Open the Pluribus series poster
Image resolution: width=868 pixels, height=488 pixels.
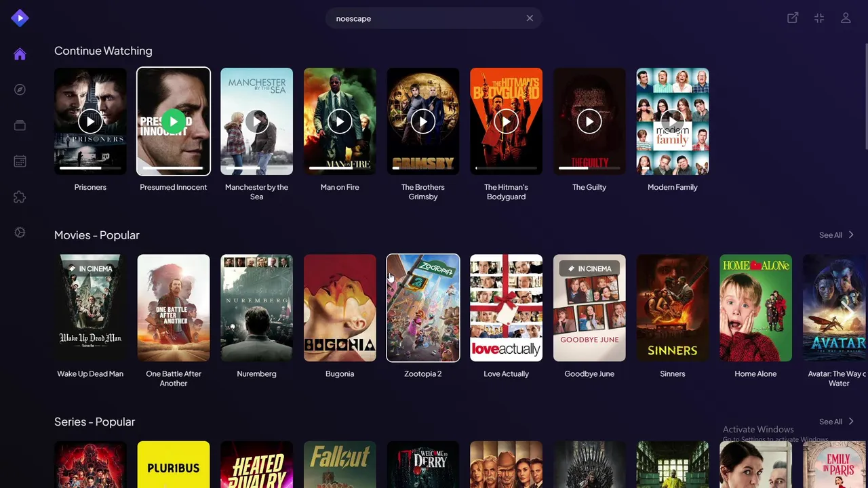coord(174,464)
